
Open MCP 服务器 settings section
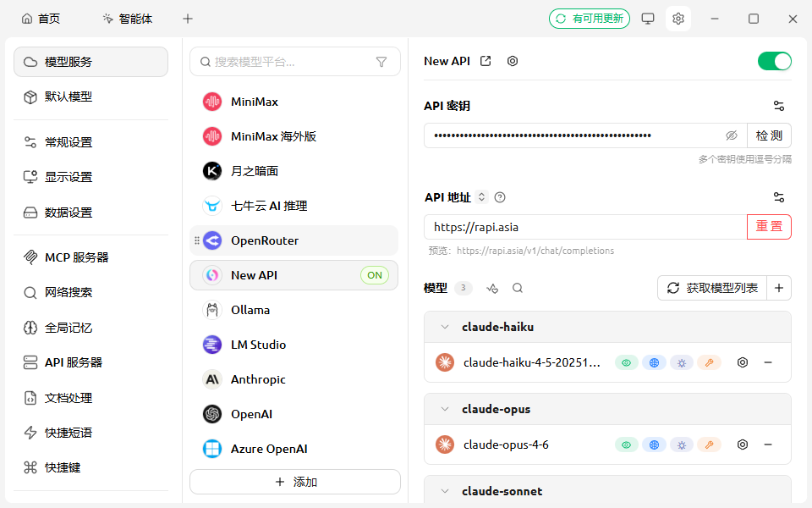[91, 257]
